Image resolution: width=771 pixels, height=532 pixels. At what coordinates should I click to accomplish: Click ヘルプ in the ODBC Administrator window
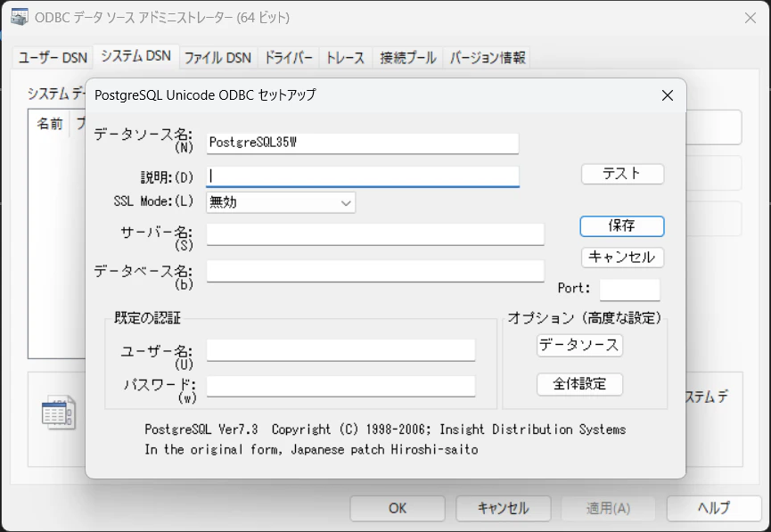point(714,508)
